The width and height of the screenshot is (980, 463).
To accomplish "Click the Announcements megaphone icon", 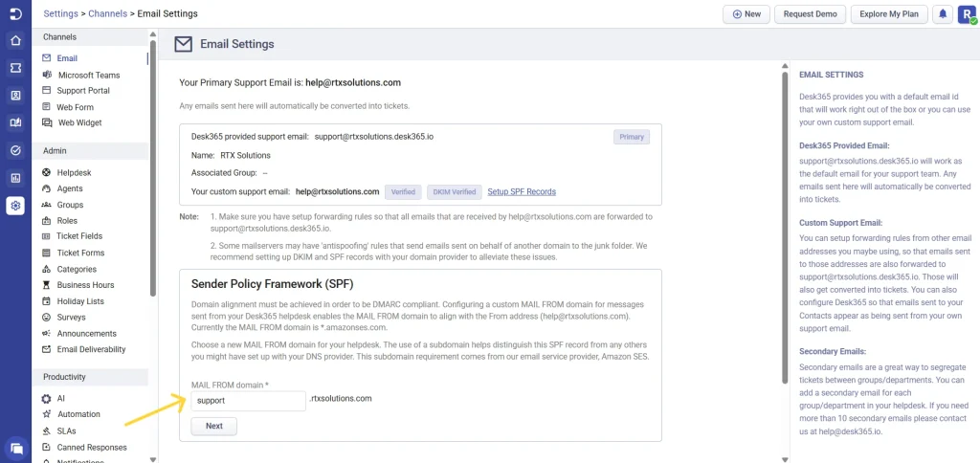I will [46, 334].
